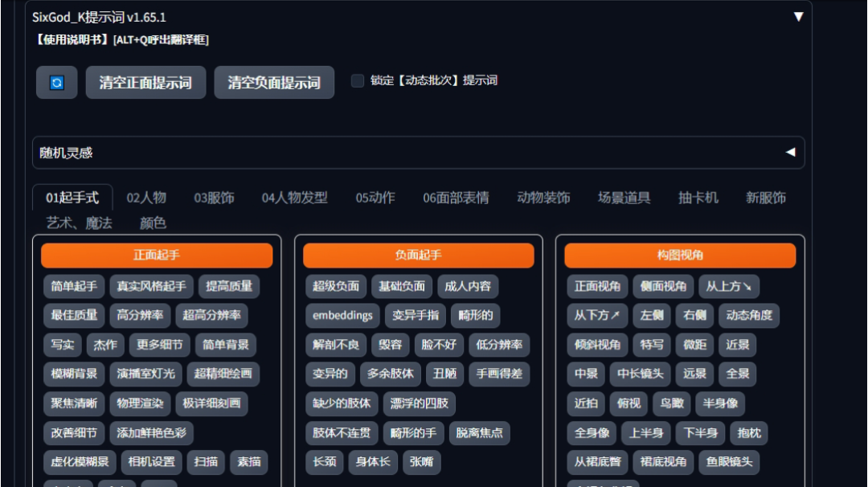Click the 构图视角 orange header
The image size is (868, 487).
coord(680,256)
